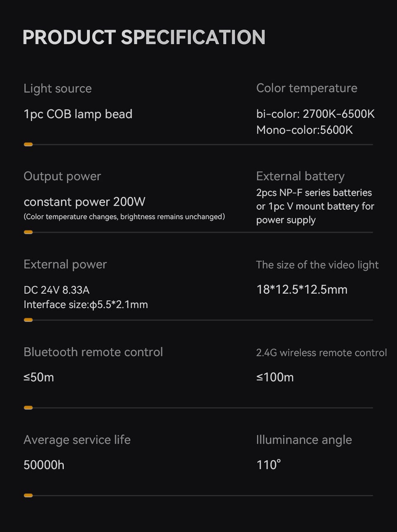This screenshot has width=397, height=532.
Task: Click the External power label
Action: click(x=65, y=264)
